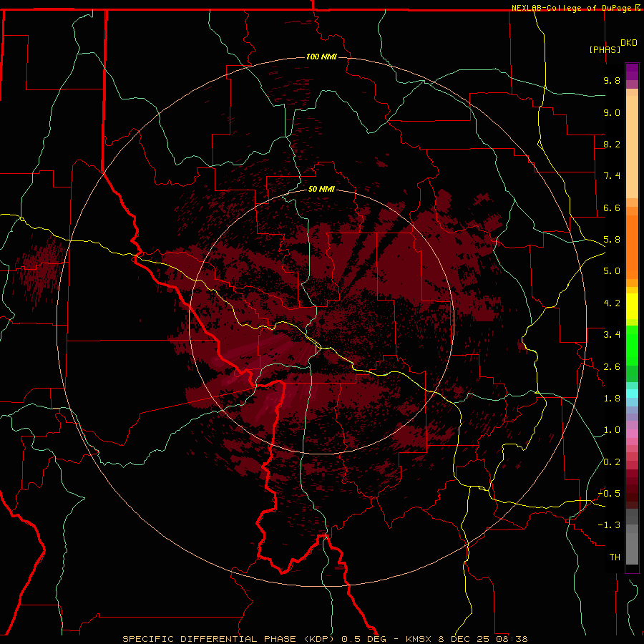Viewport: 644px width, 644px height.
Task: Select the purple top segment of the color bar
Action: coord(632,72)
